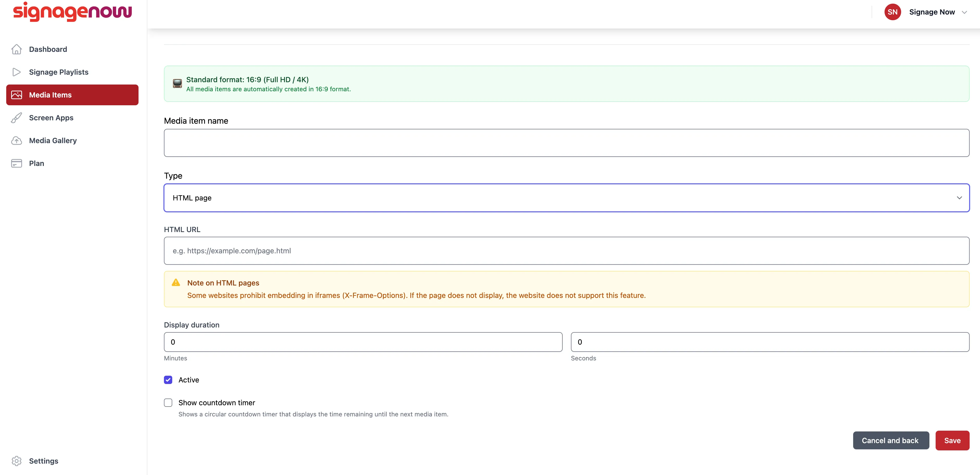Uncheck the Active checkbox
This screenshot has height=475, width=980.
coord(168,380)
